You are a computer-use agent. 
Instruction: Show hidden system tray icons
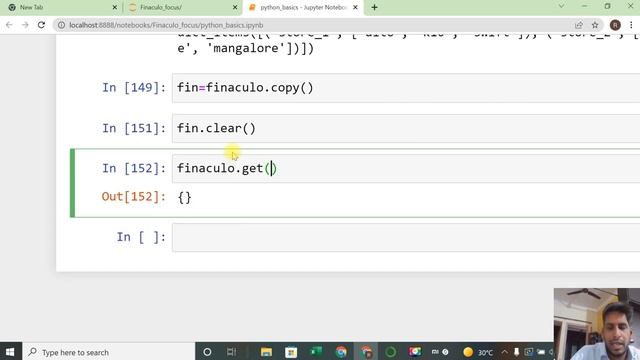point(504,352)
